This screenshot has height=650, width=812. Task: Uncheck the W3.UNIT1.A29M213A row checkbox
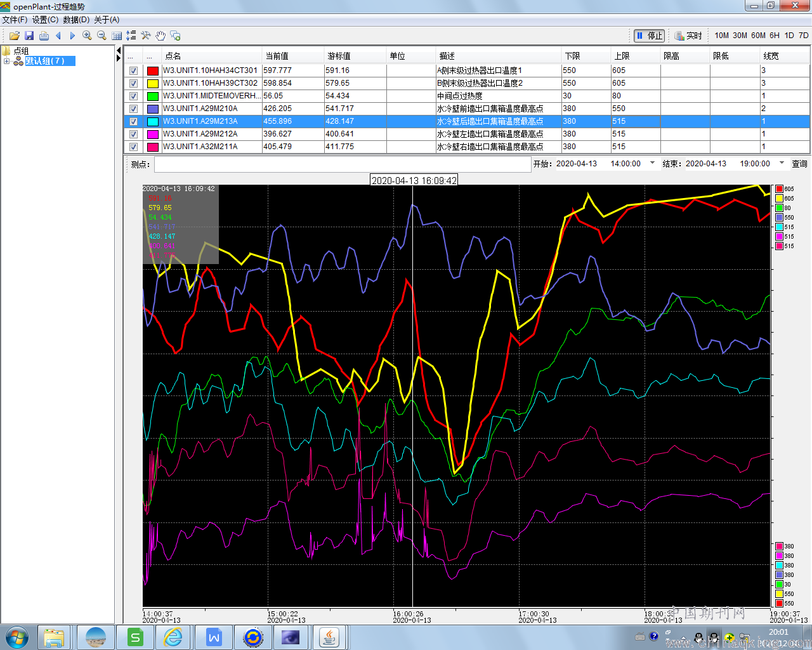click(133, 121)
